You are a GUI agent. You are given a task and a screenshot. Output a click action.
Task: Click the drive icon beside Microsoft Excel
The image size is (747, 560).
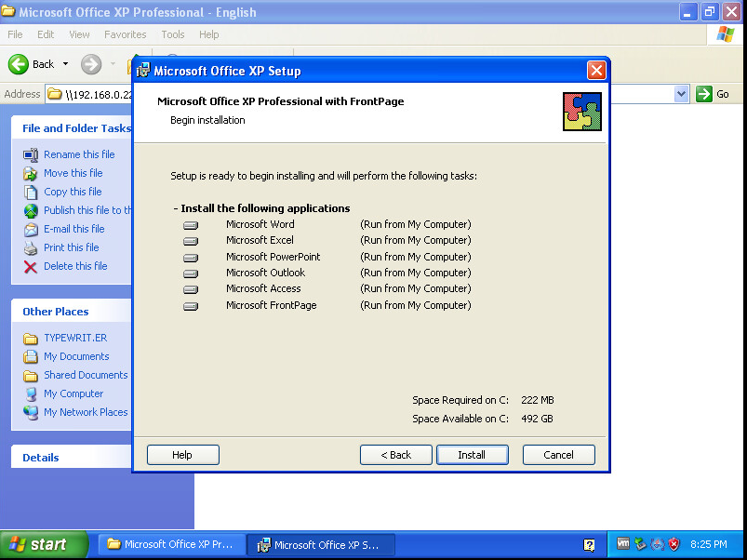191,241
